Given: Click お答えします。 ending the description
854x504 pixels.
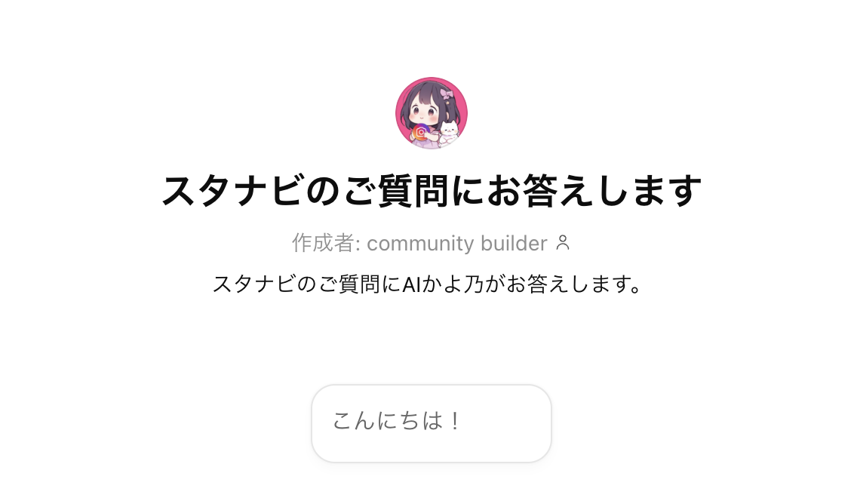Looking at the screenshot, I should (574, 284).
